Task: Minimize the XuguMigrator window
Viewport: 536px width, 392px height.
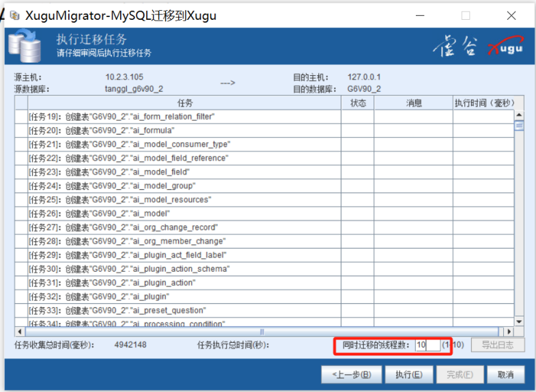Action: point(420,16)
